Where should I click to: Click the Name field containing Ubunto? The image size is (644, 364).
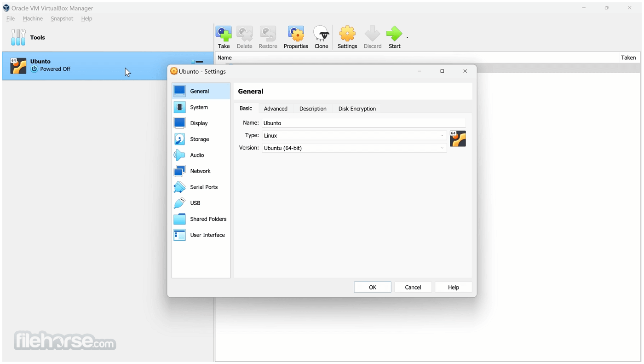[x=364, y=123]
